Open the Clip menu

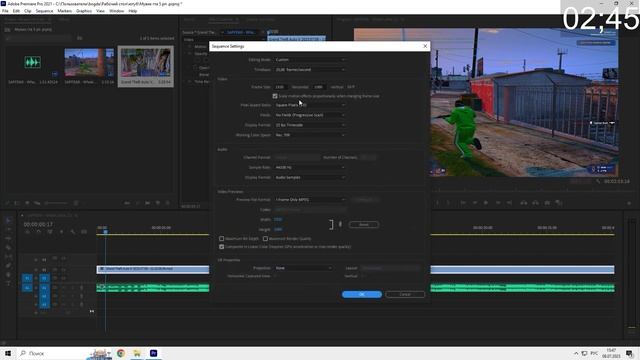pyautogui.click(x=28, y=11)
